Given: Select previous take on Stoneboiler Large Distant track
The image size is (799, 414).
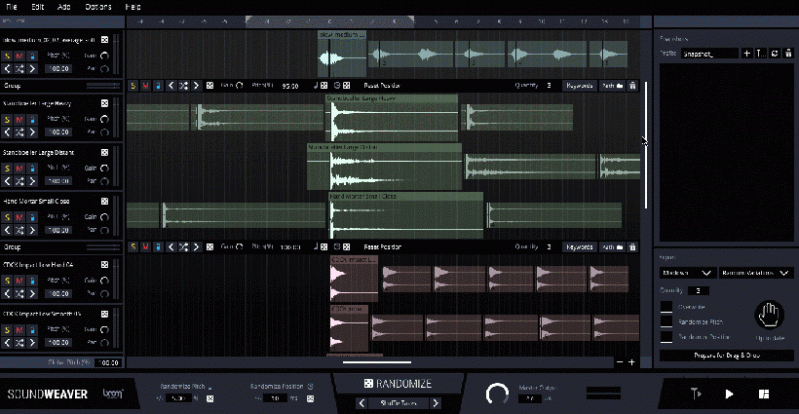Looking at the screenshot, I should click(x=7, y=181).
